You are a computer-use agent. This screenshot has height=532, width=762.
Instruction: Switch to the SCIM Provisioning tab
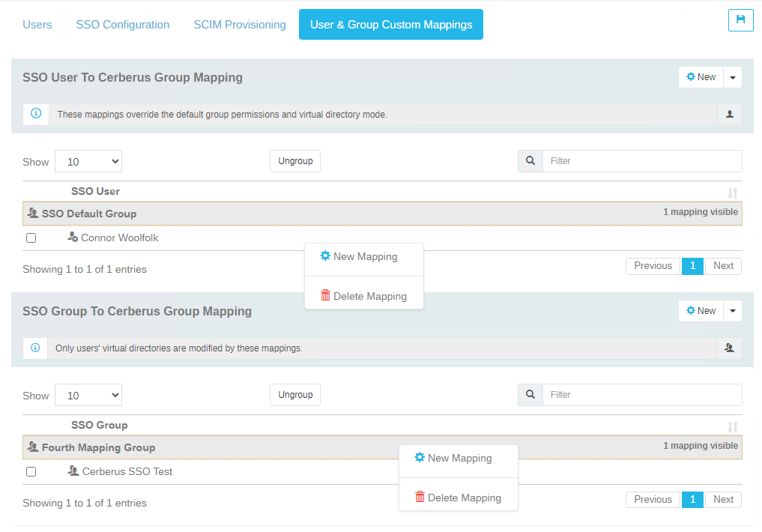point(239,24)
